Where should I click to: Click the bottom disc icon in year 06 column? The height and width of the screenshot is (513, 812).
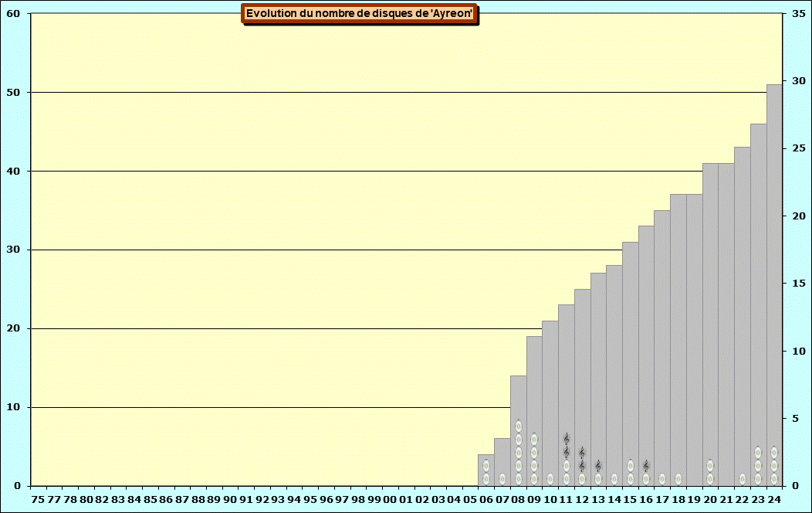click(x=486, y=479)
